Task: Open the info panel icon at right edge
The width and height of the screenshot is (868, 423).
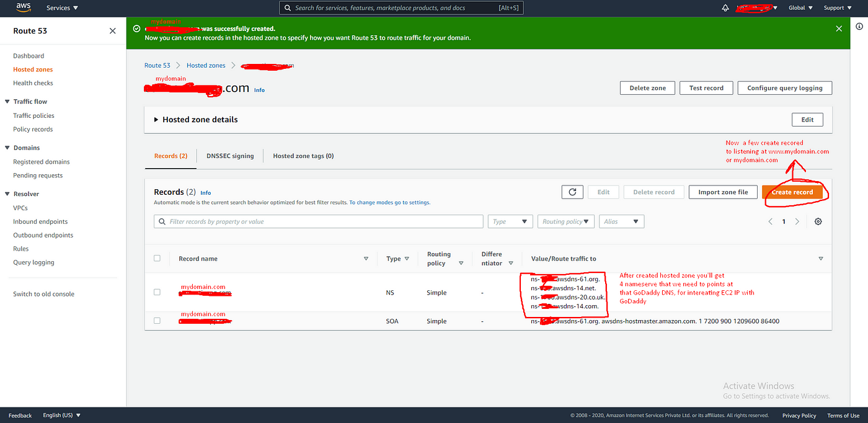Action: coord(859,26)
